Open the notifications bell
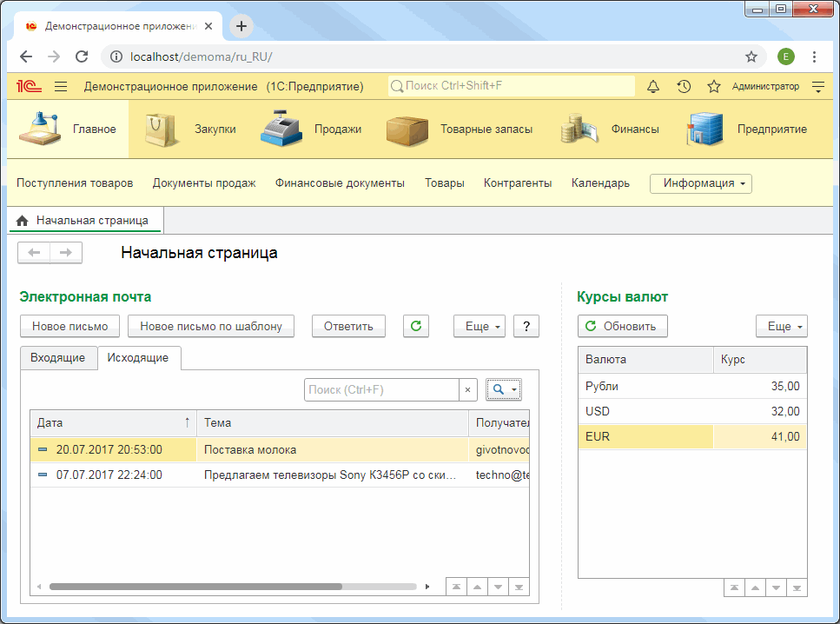 click(653, 86)
